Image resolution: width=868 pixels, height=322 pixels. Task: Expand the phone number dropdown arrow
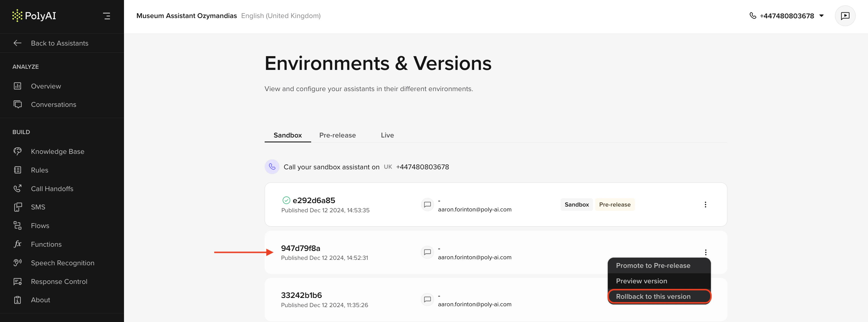(x=821, y=16)
